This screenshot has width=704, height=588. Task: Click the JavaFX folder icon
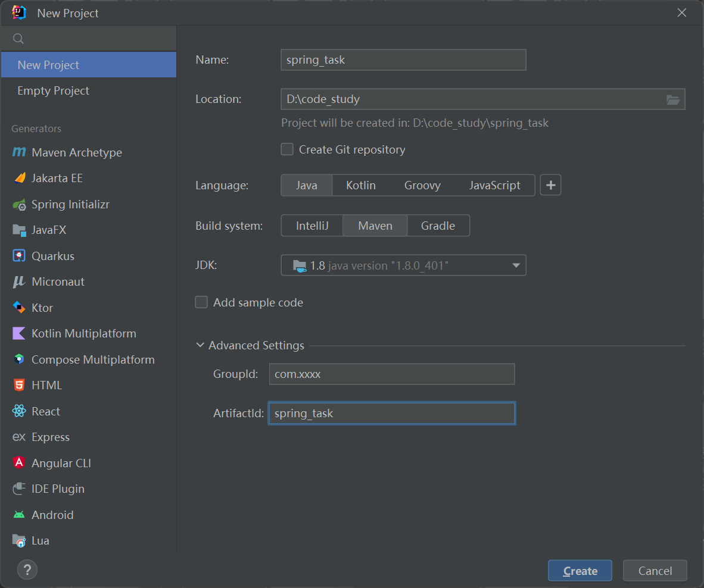pyautogui.click(x=19, y=230)
